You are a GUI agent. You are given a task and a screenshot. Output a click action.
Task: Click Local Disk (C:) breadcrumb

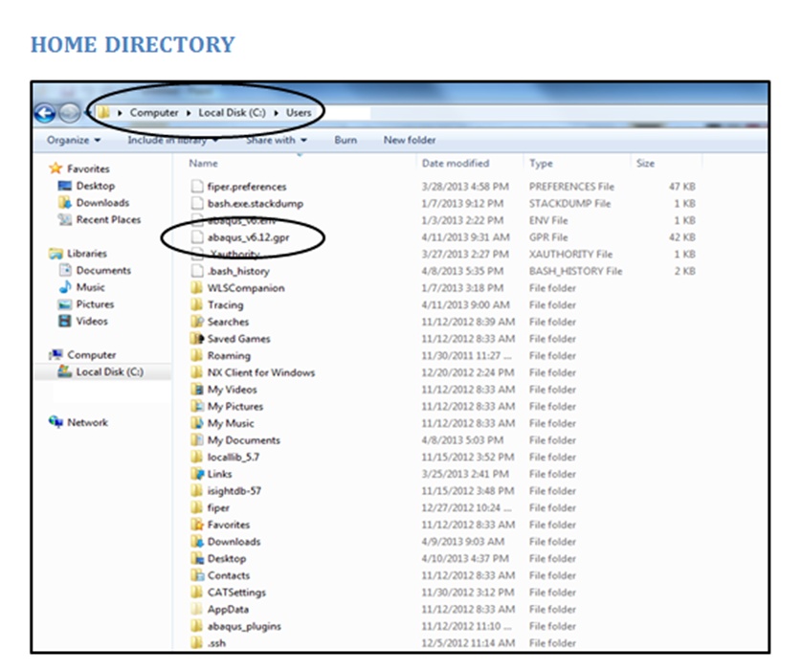(233, 113)
